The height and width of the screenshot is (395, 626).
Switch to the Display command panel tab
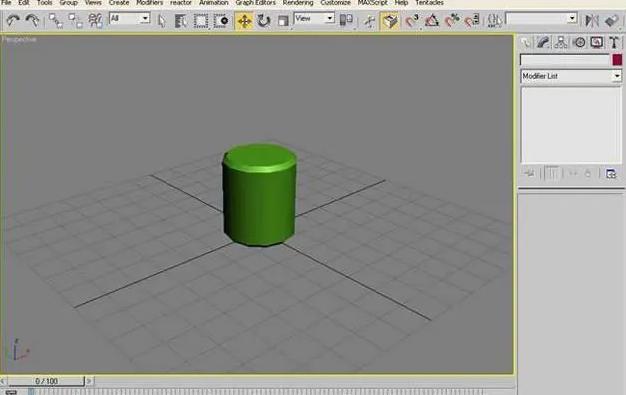coord(597,42)
